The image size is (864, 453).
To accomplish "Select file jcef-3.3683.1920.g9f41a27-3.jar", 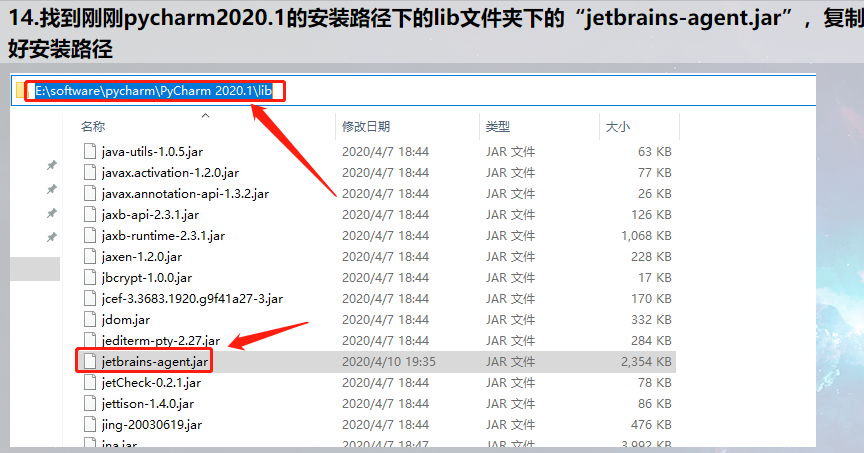I will (x=192, y=299).
